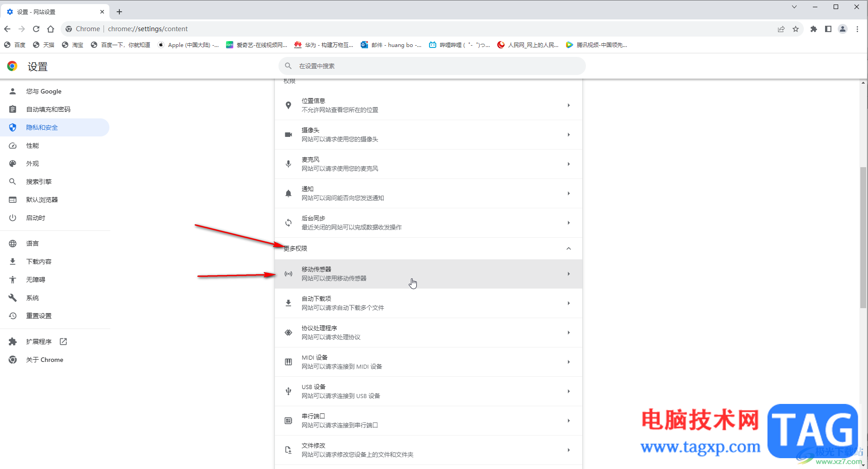The image size is (868, 469).
Task: Select 搜索引擎 in the sidebar
Action: click(x=55, y=182)
